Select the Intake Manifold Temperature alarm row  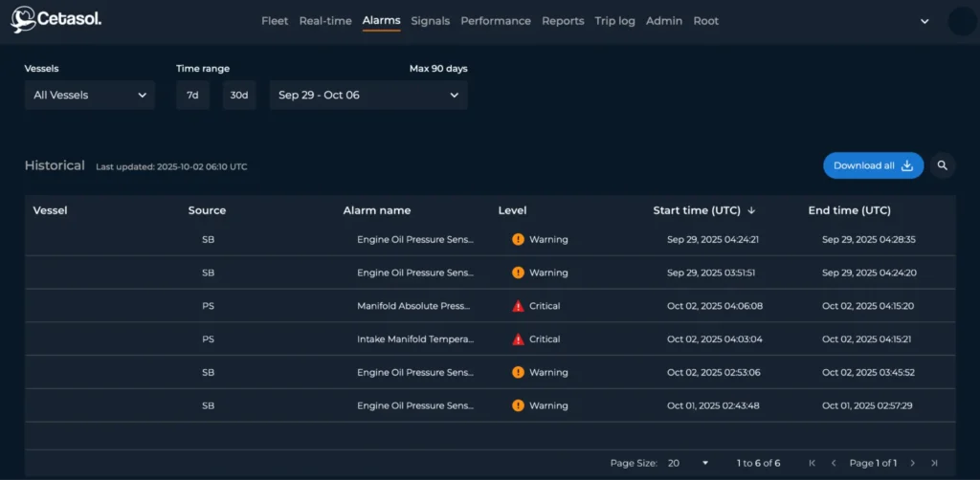pos(415,339)
